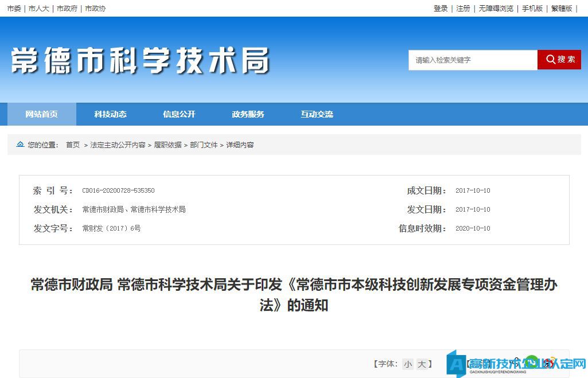The image size is (588, 378).
Task: Select the 信息时效期 value 2020-10-10
Action: tap(473, 228)
